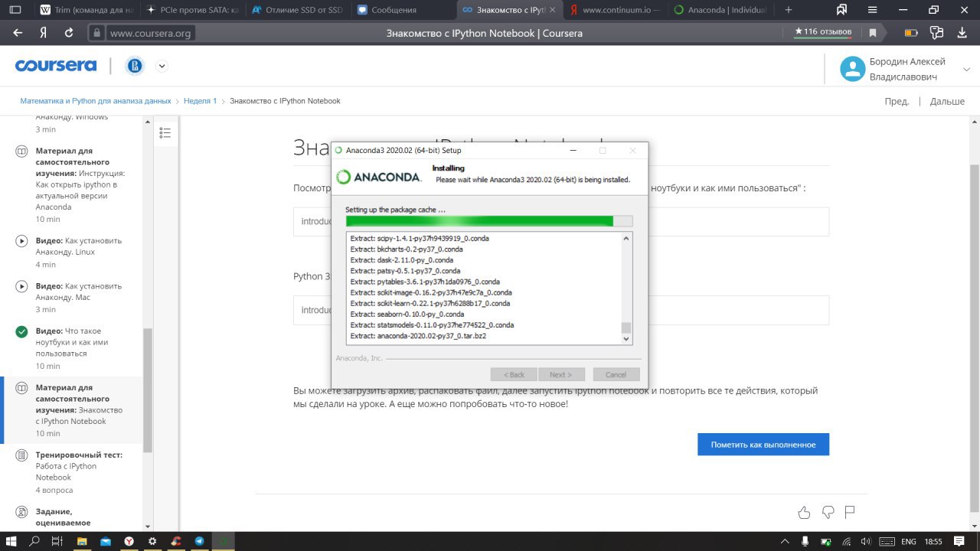
Task: Click the padlock site security icon
Action: (96, 33)
